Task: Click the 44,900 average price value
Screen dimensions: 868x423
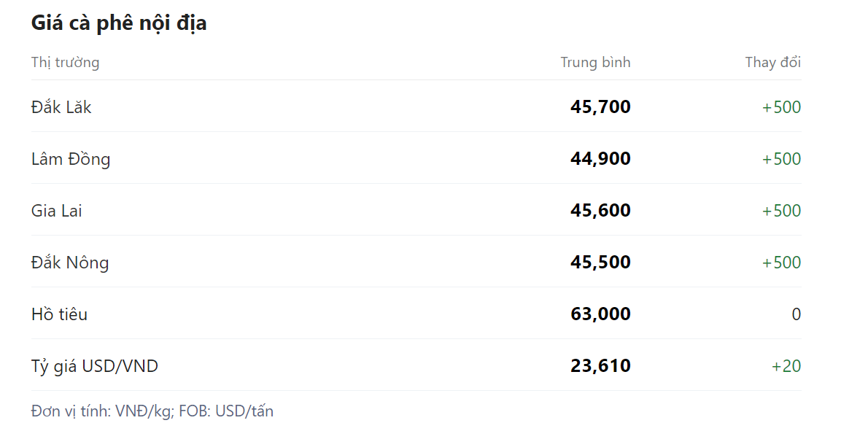Action: [600, 159]
